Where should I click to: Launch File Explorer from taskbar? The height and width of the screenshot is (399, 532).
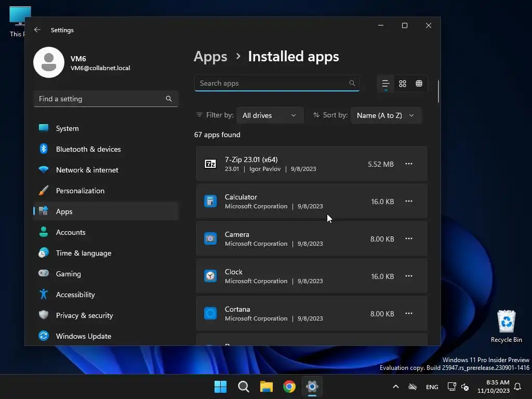pyautogui.click(x=267, y=387)
